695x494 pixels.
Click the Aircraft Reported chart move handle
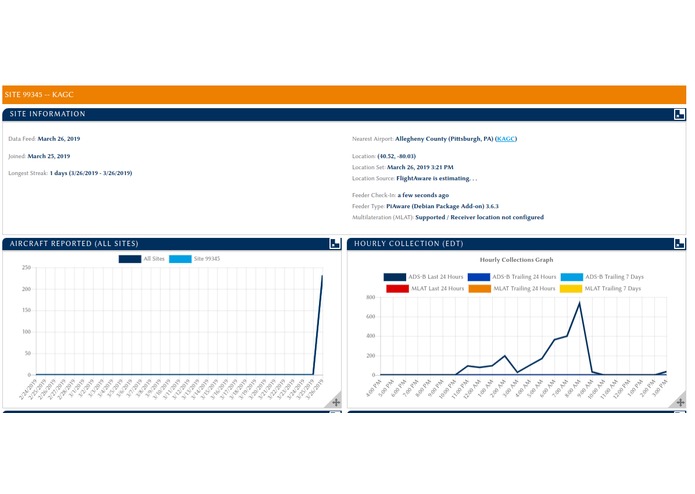click(x=336, y=402)
